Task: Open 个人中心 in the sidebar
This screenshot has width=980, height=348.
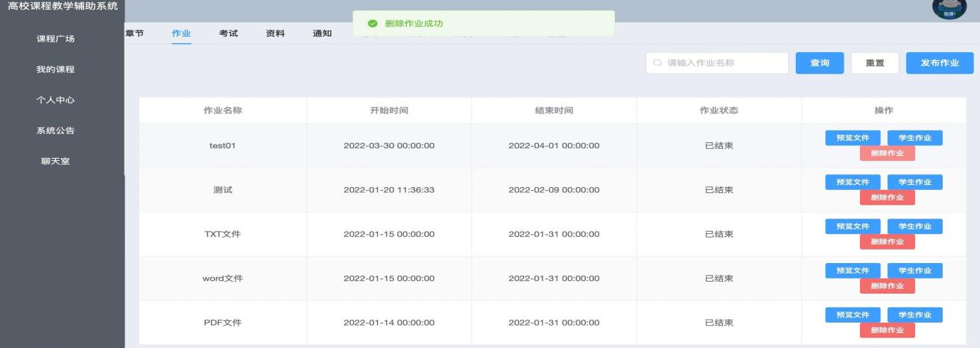Action: (55, 100)
